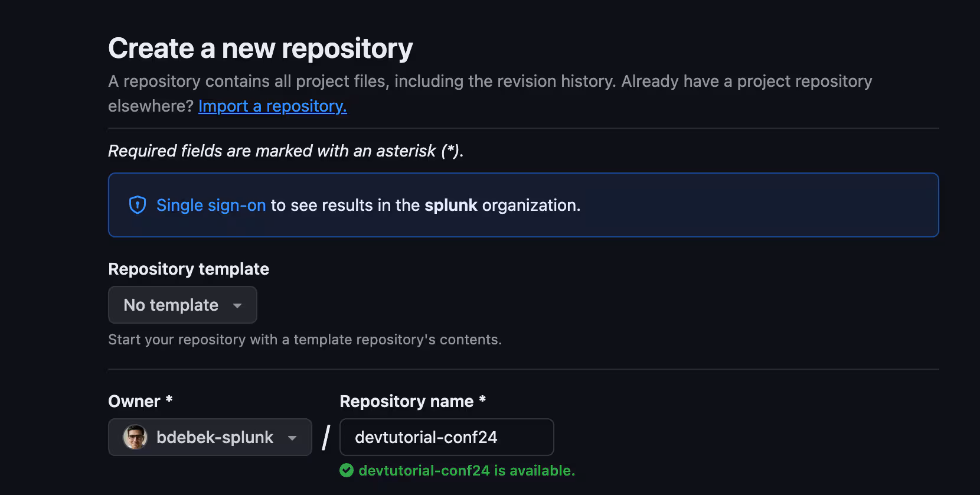Viewport: 980px width, 495px height.
Task: Click the bold splunk organization name
Action: pyautogui.click(x=450, y=205)
